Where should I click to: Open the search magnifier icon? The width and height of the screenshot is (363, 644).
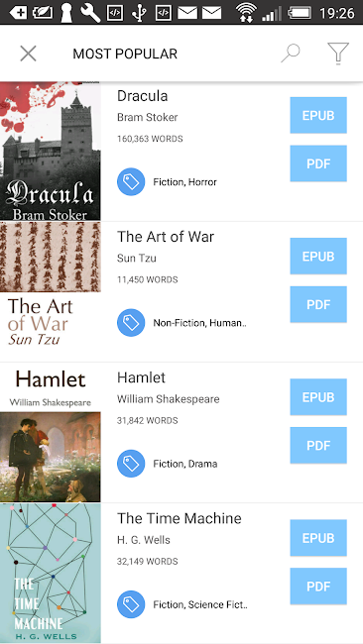point(291,54)
